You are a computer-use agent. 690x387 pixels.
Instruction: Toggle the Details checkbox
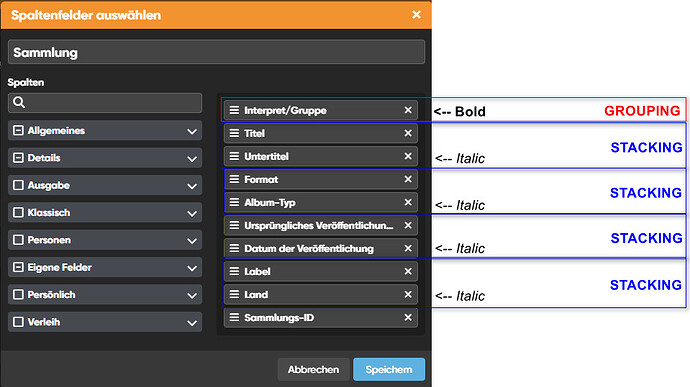[18, 158]
